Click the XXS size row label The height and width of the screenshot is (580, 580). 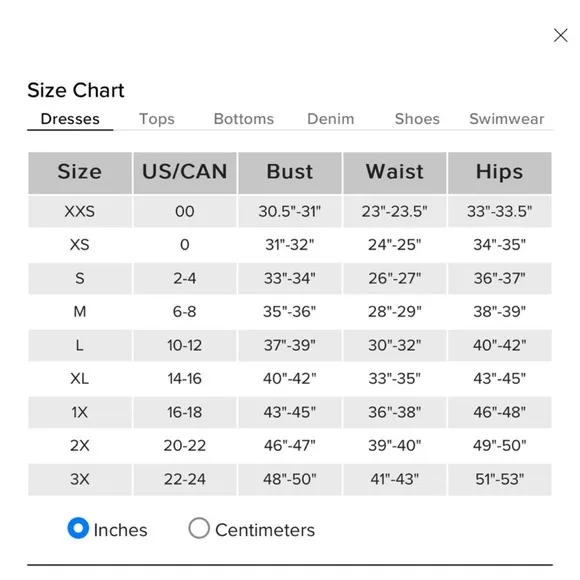(80, 212)
